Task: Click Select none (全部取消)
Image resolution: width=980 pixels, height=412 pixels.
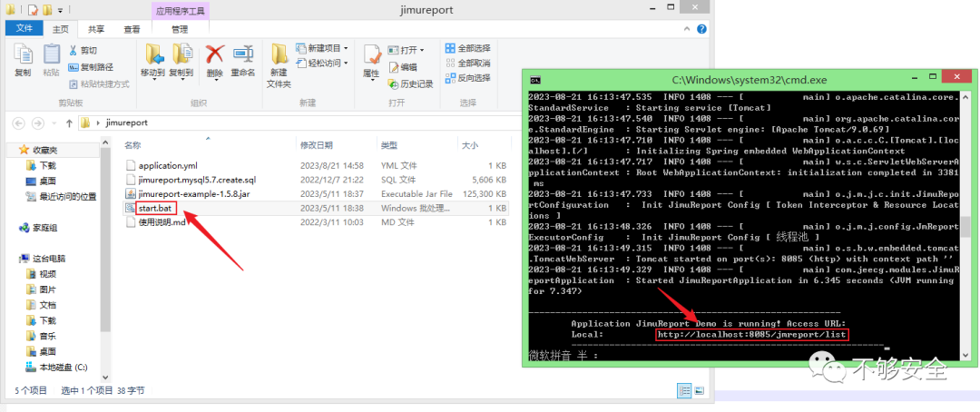Action: (x=467, y=64)
